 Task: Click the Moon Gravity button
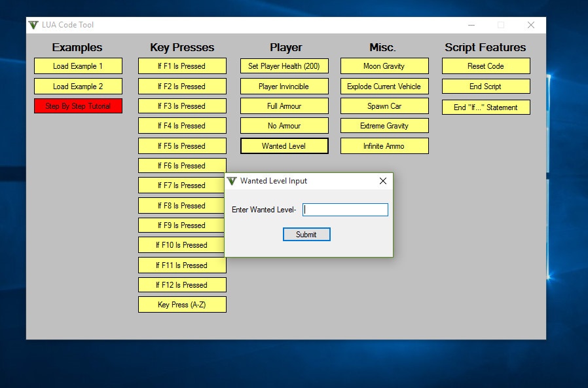pos(384,66)
